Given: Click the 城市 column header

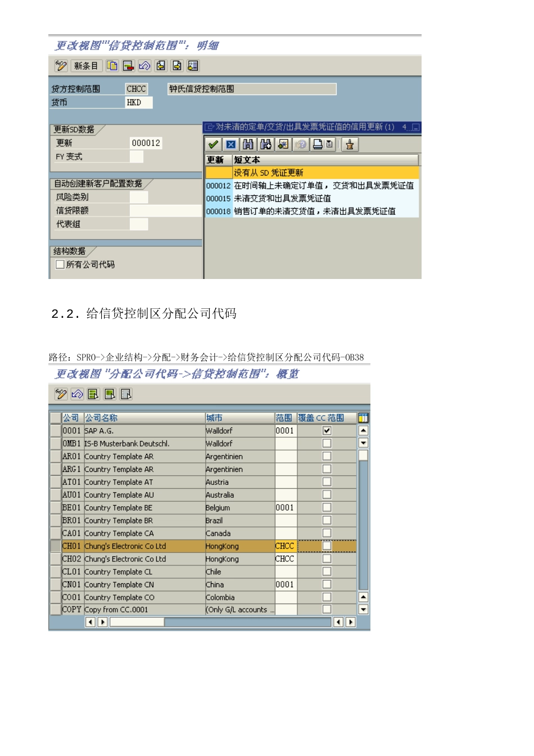Looking at the screenshot, I should click(x=239, y=418).
